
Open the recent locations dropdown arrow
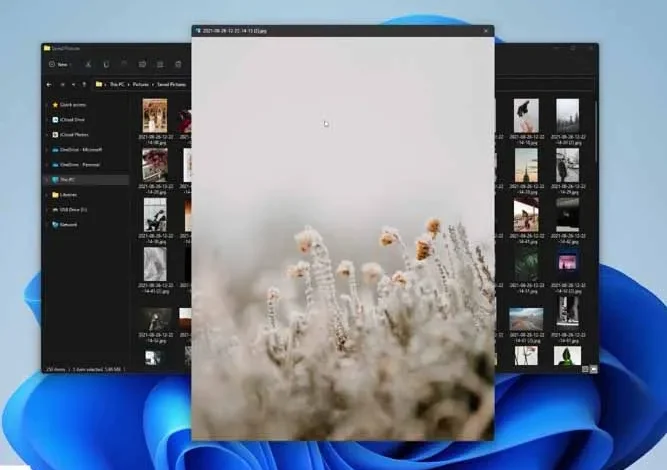coord(74,85)
